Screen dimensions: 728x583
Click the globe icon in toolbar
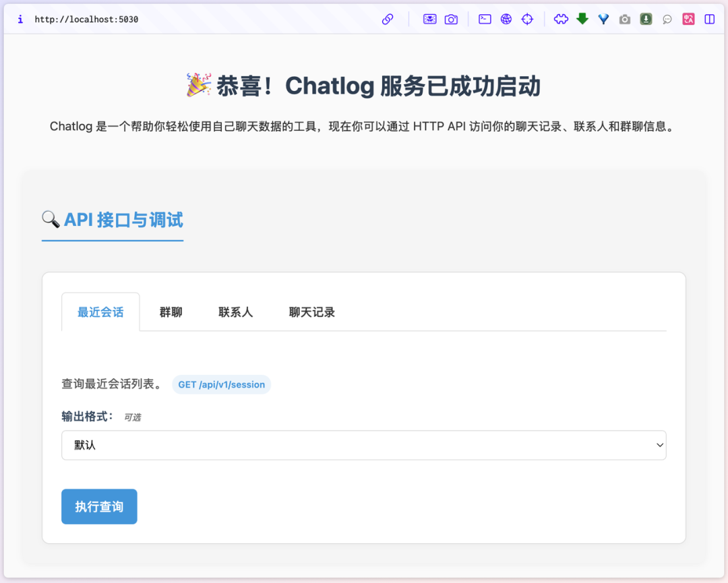click(x=506, y=19)
